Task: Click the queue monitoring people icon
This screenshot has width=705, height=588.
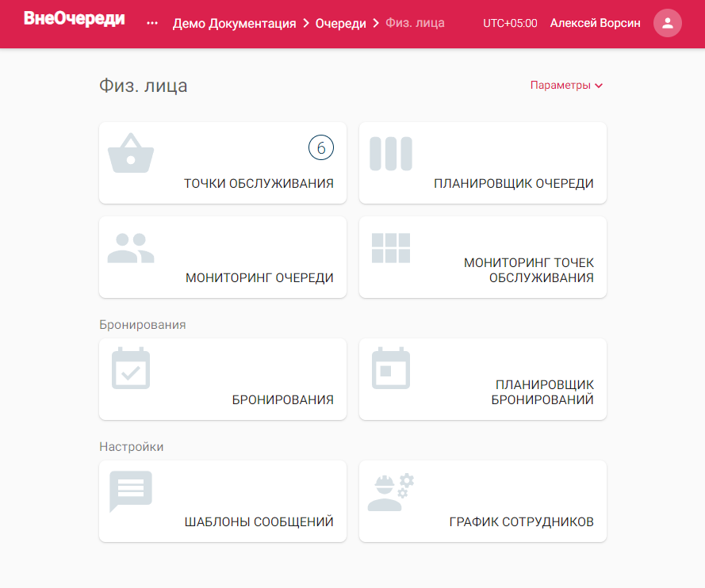Action: click(x=131, y=248)
